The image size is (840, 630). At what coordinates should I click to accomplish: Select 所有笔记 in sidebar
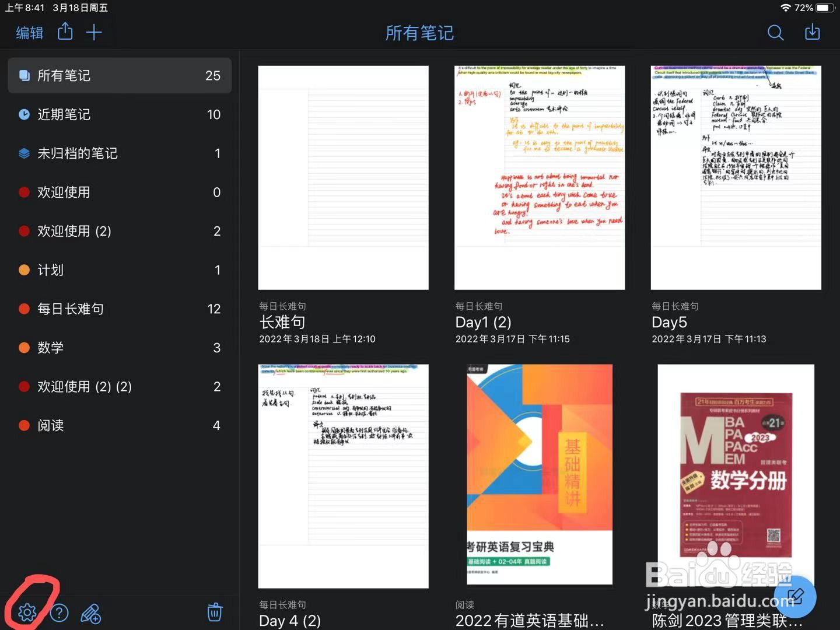[120, 75]
